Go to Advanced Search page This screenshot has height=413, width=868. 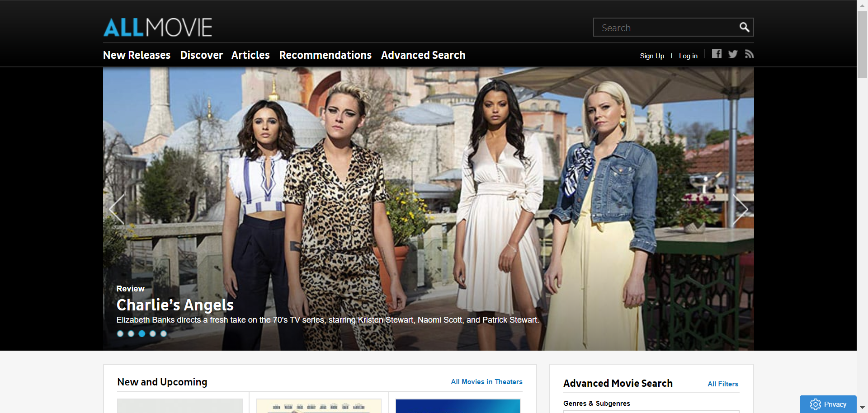(x=423, y=55)
